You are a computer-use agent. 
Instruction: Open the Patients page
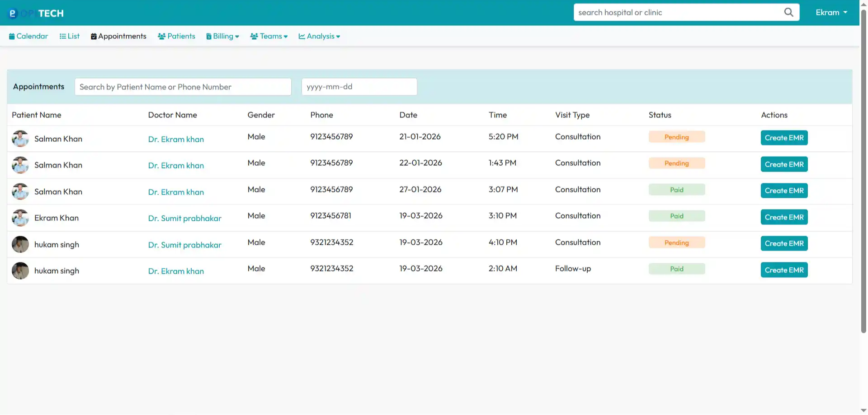[176, 36]
